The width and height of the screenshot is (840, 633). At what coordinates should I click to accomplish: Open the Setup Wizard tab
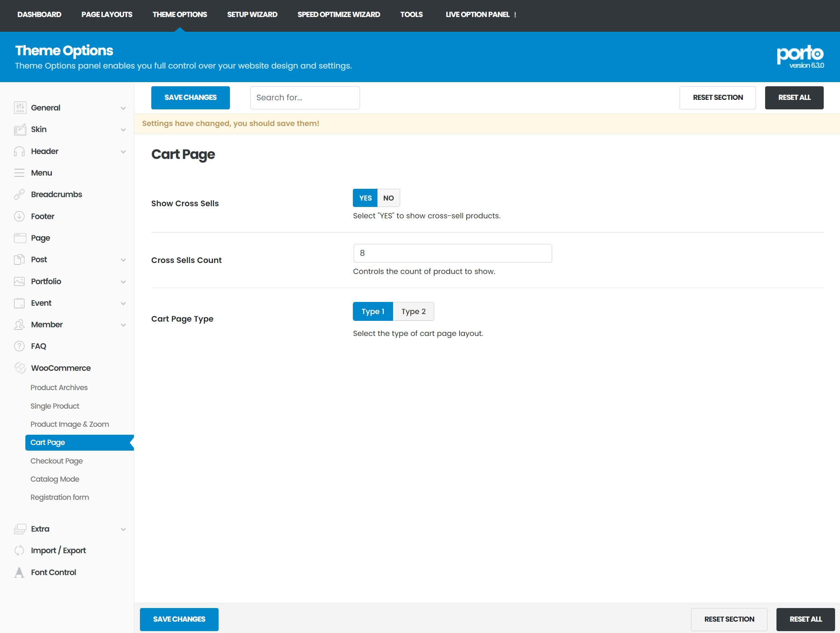(x=252, y=14)
